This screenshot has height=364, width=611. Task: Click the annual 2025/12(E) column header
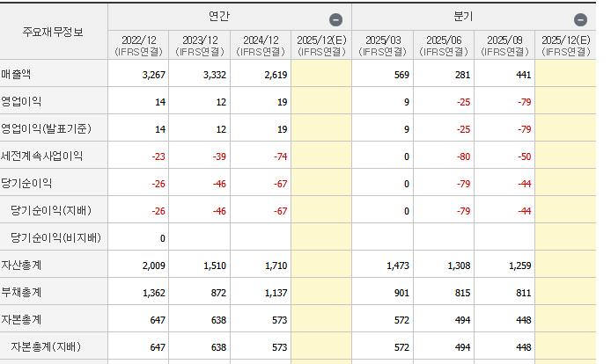tap(322, 46)
